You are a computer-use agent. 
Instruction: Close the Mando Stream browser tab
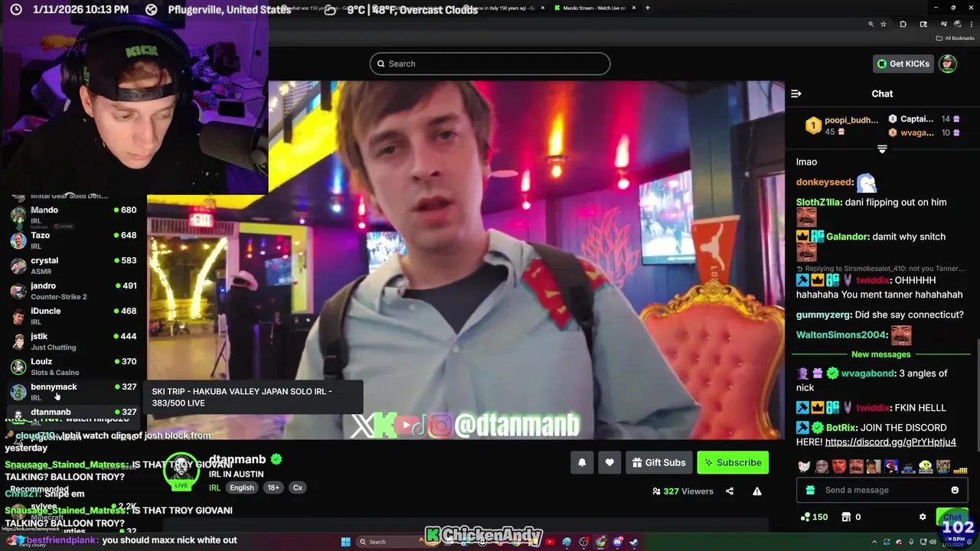(x=634, y=8)
